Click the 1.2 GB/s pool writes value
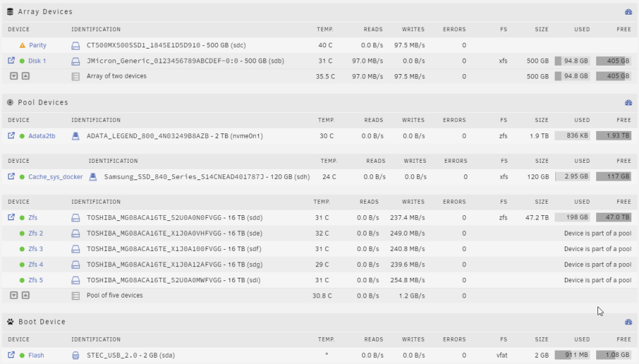The height and width of the screenshot is (364, 639). [x=412, y=296]
